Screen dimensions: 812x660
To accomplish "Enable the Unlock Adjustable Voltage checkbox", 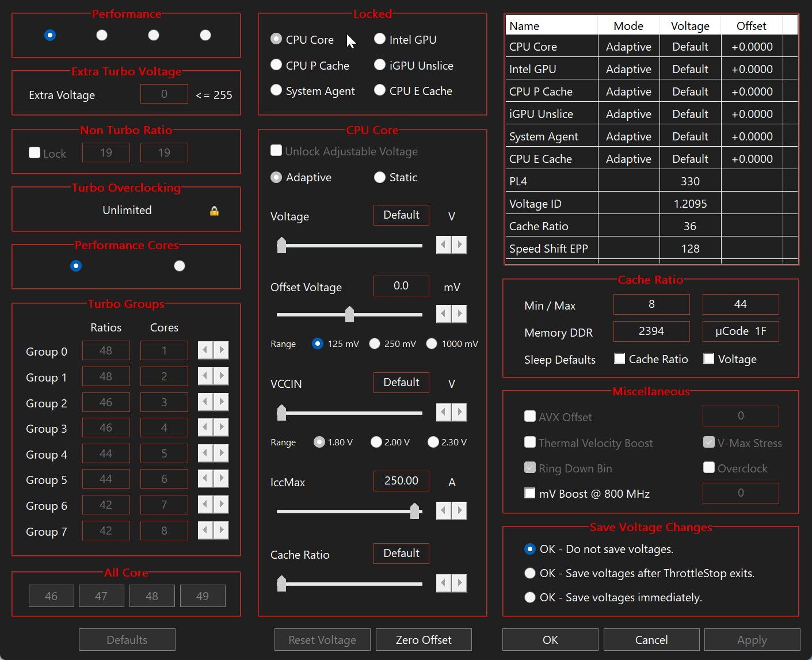I will pos(276,151).
